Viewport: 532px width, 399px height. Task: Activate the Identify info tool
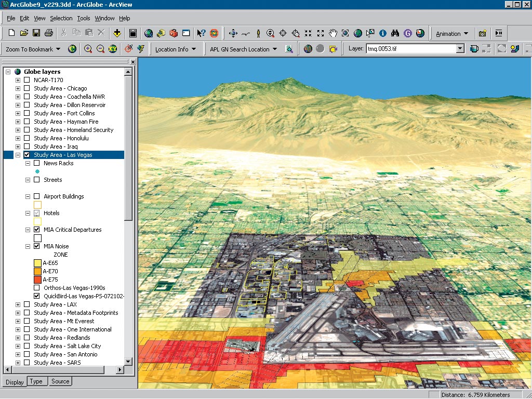click(383, 33)
